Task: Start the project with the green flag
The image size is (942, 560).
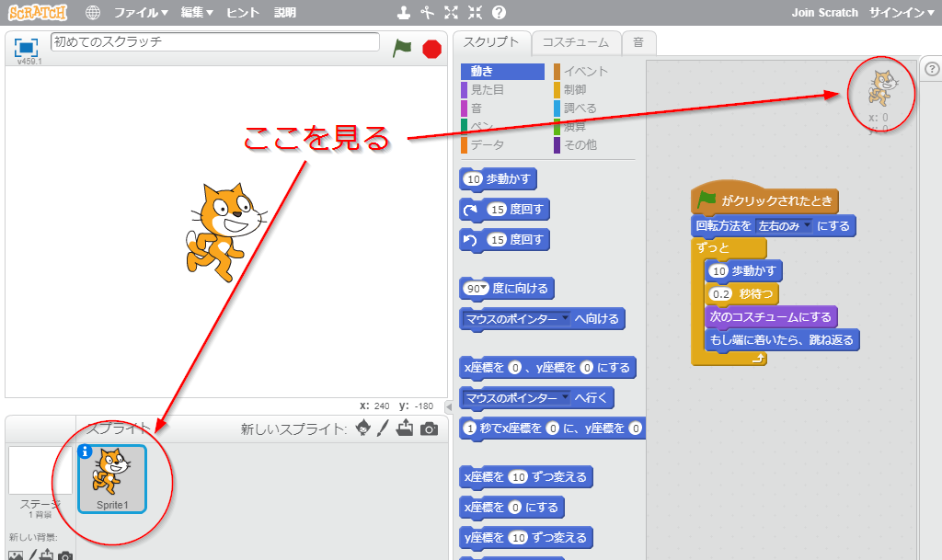Action: click(402, 49)
